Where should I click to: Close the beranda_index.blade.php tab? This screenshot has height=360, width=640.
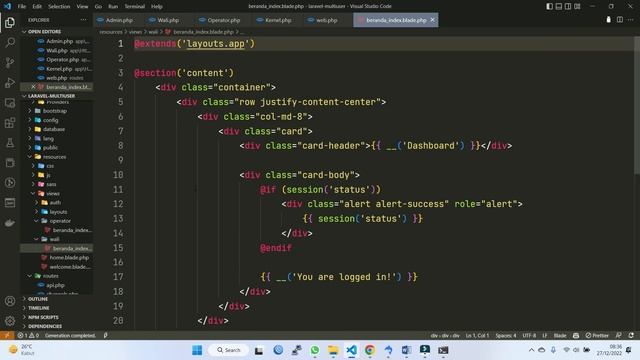[433, 20]
